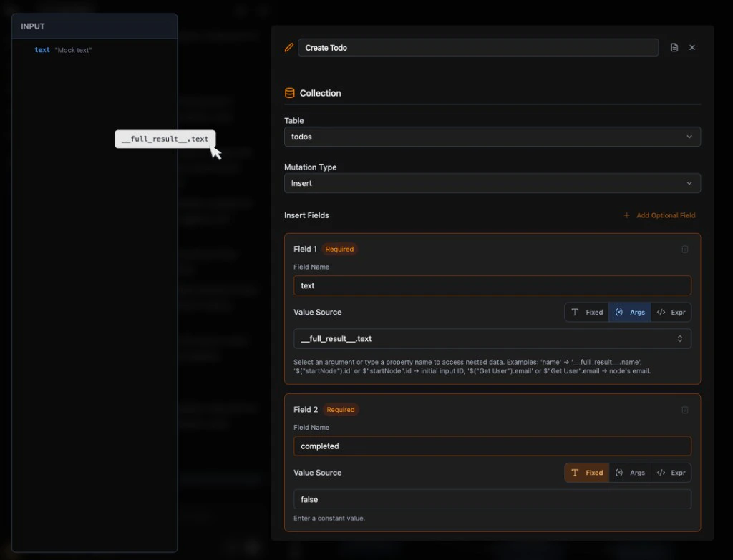Edit Field 1 name input containing text
The height and width of the screenshot is (560, 733).
492,285
